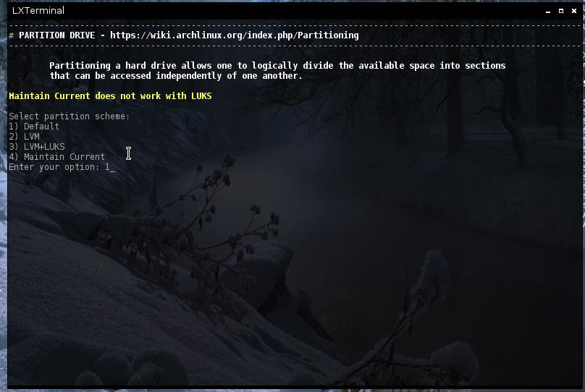Focus the 'Enter your option' prompt

click(x=54, y=167)
